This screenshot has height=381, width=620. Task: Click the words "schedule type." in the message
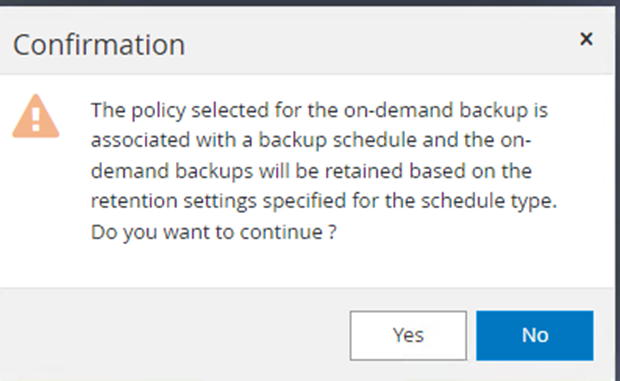tap(489, 201)
